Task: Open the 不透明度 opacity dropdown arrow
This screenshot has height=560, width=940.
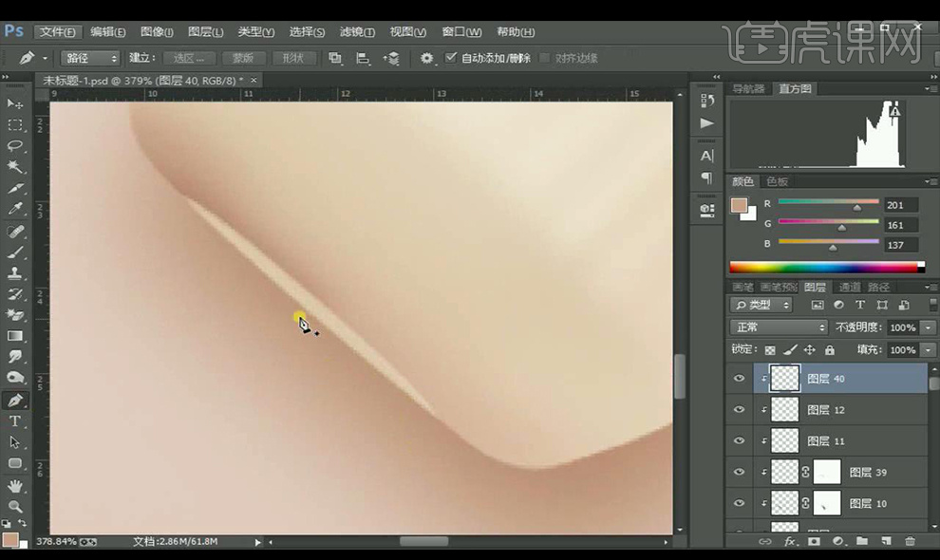Action: click(x=928, y=327)
